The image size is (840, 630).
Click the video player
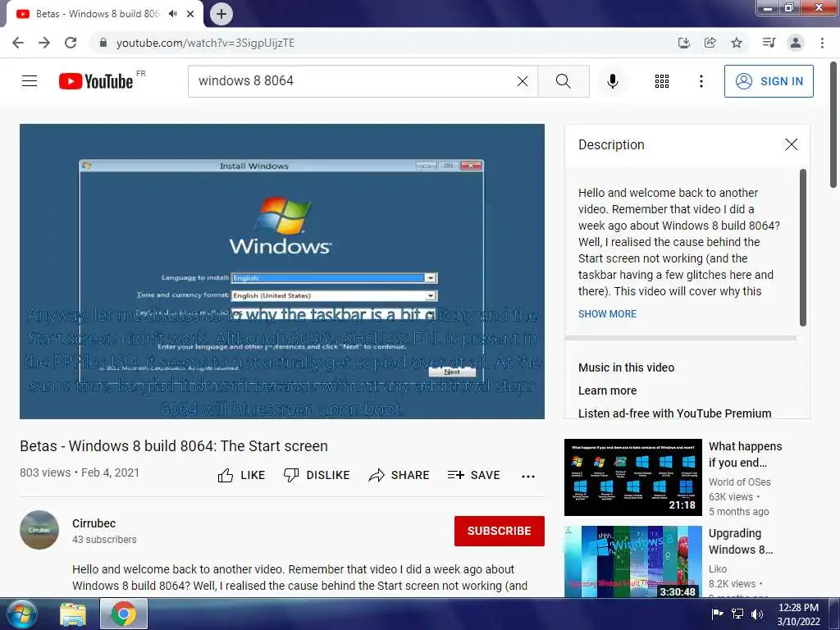coord(282,272)
